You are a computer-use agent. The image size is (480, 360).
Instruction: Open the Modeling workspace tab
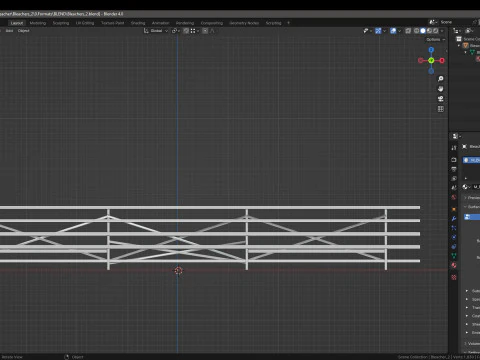pos(38,23)
